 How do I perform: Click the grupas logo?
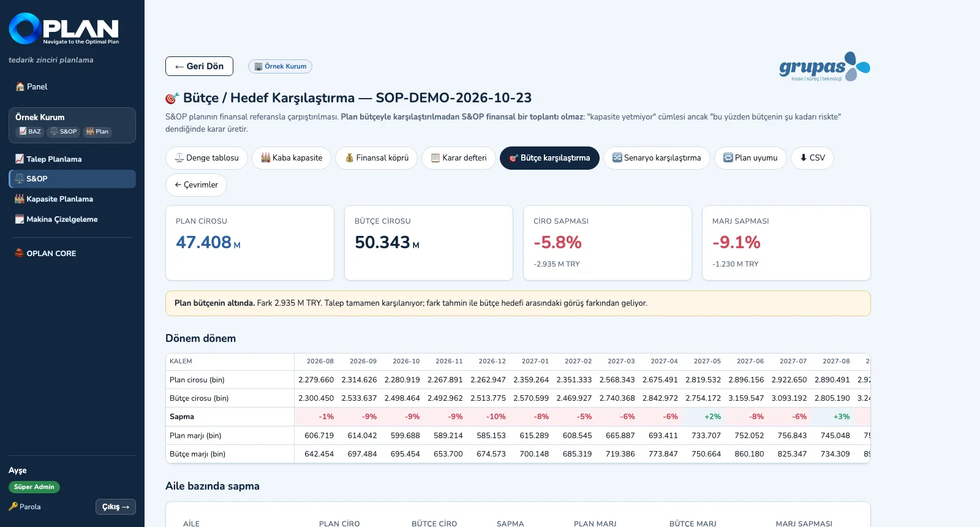pyautogui.click(x=824, y=66)
